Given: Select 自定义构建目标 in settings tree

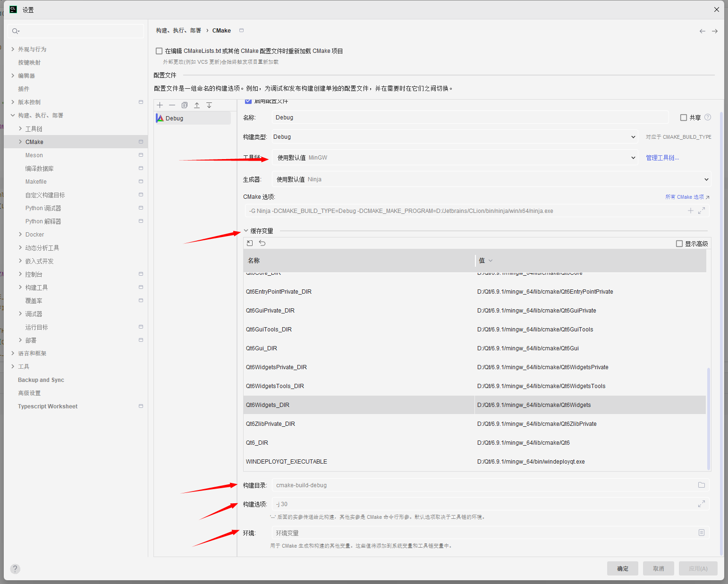Looking at the screenshot, I should coord(45,195).
